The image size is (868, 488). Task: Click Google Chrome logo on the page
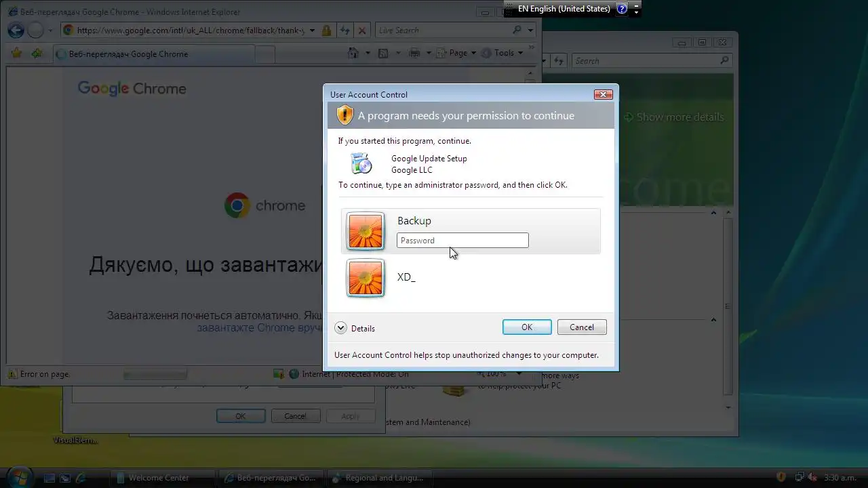132,88
